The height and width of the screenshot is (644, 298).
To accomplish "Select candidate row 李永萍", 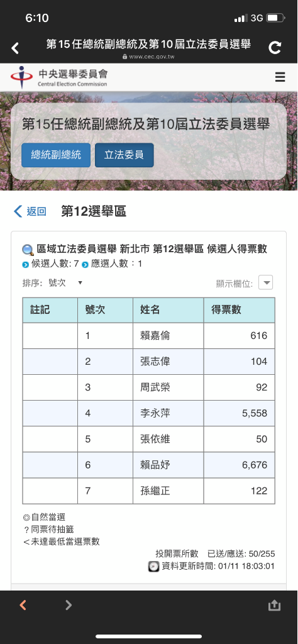I will pos(148,413).
